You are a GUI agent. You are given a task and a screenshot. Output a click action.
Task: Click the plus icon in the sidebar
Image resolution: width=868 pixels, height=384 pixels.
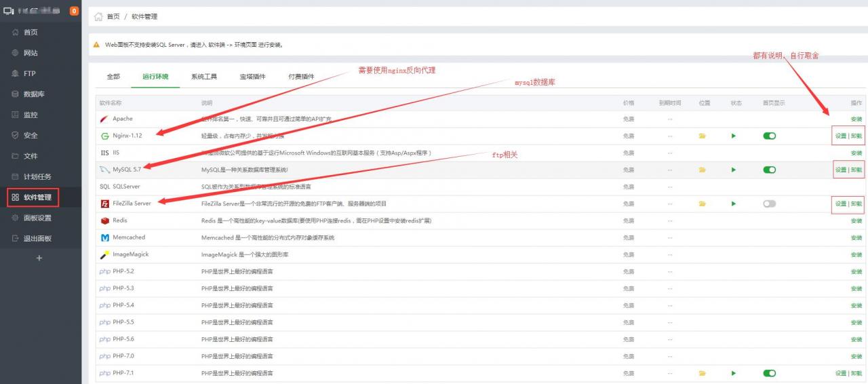[39, 258]
